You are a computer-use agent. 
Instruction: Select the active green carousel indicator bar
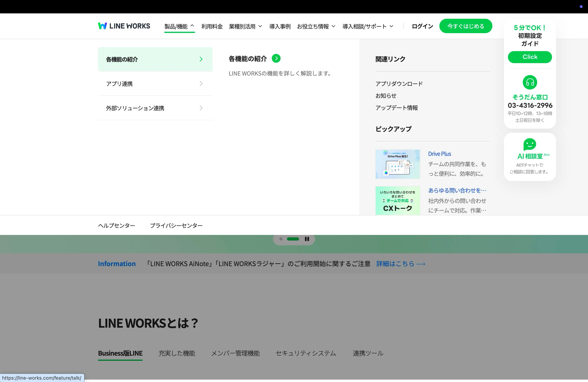pyautogui.click(x=293, y=239)
